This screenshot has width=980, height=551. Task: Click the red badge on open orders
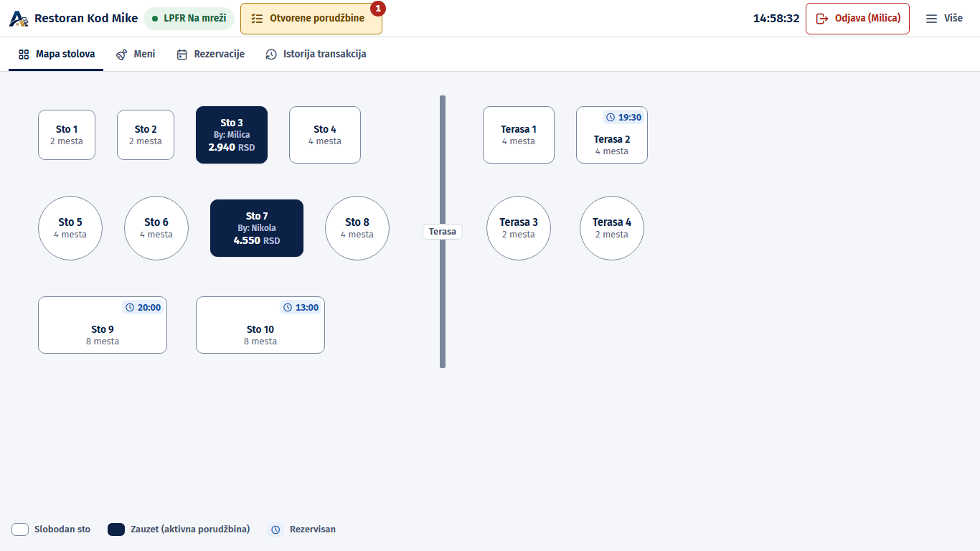point(378,9)
